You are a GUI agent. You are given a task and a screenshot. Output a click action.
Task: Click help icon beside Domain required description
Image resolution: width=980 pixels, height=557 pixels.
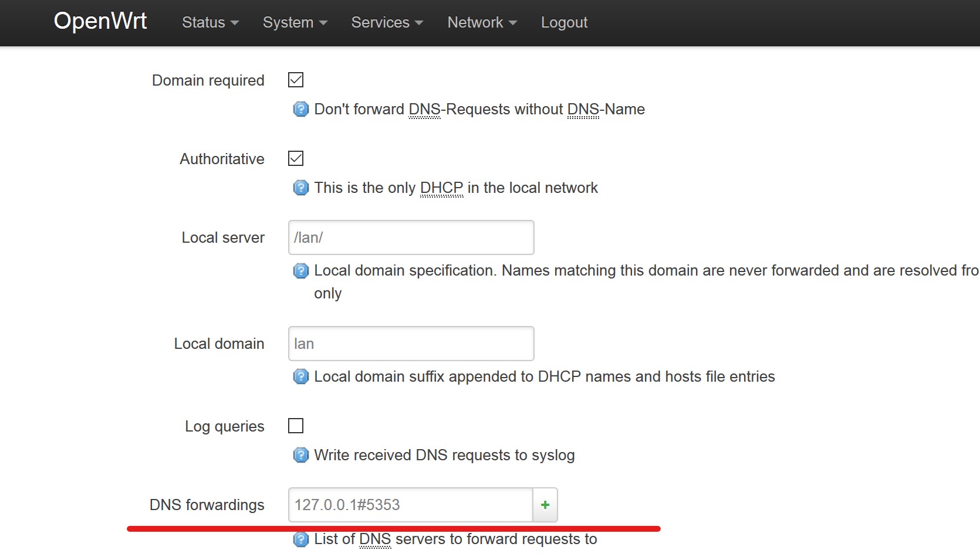(300, 109)
